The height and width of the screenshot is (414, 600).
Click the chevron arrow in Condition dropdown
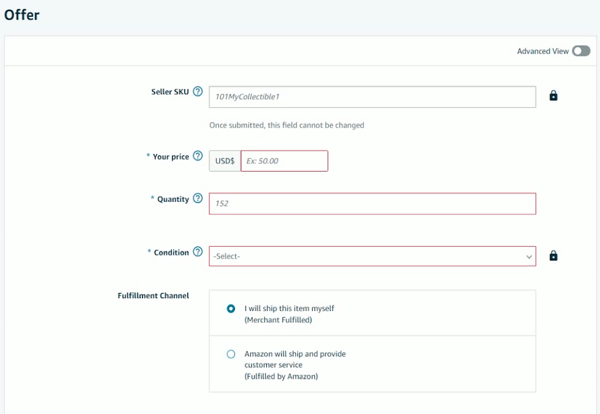pos(529,257)
